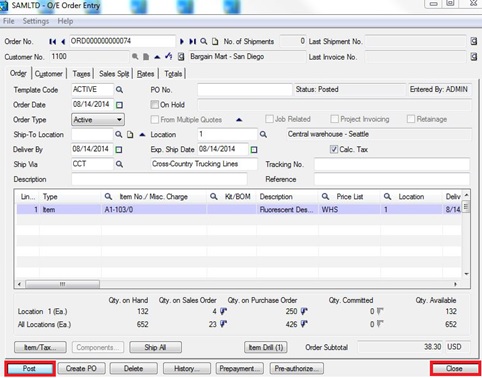
Task: Click new order document icon
Action: click(215, 42)
